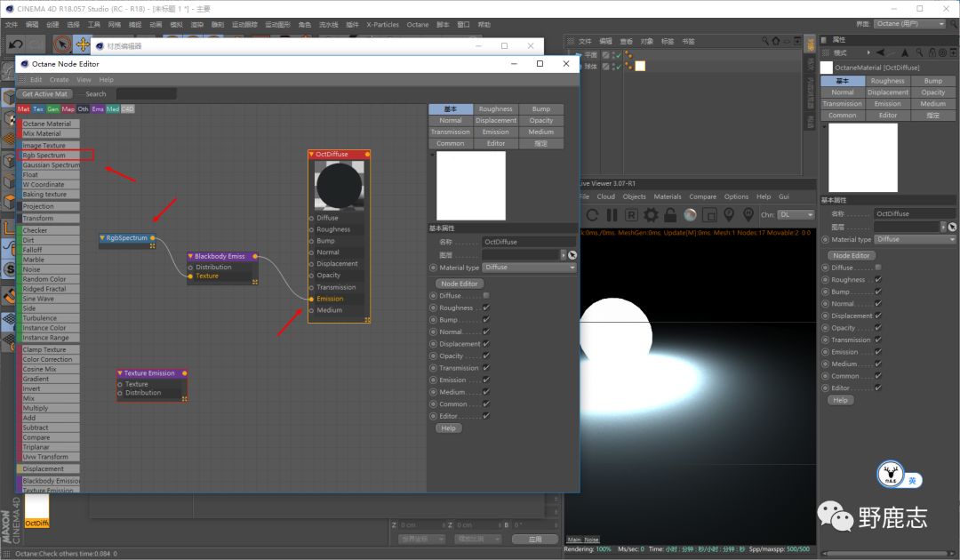Select the Move tool in the main toolbar
This screenshot has height=560, width=960.
click(84, 44)
